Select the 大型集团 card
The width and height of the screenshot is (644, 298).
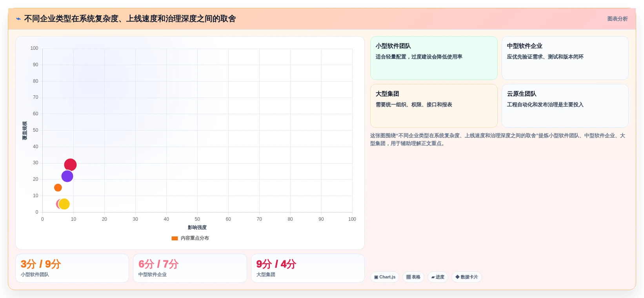(434, 106)
